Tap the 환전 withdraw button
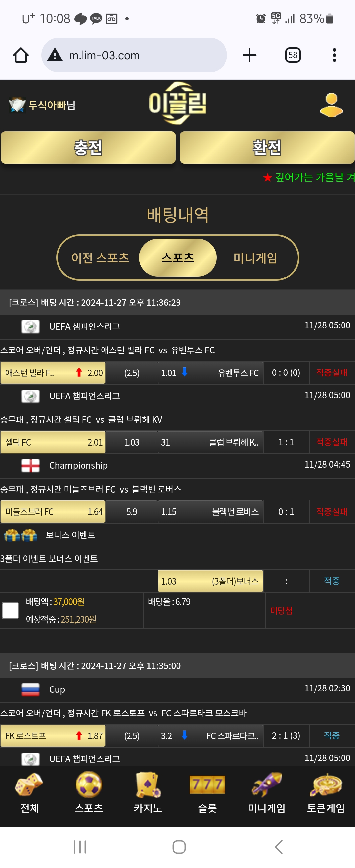Image resolution: width=355 pixels, height=868 pixels. (267, 148)
